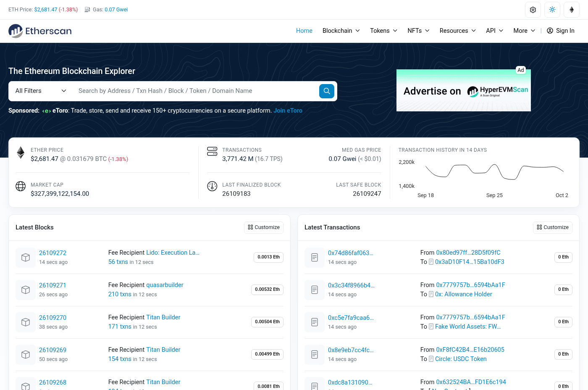Click transaction icon for 0xc5e7fa9caa6

pyautogui.click(x=315, y=322)
